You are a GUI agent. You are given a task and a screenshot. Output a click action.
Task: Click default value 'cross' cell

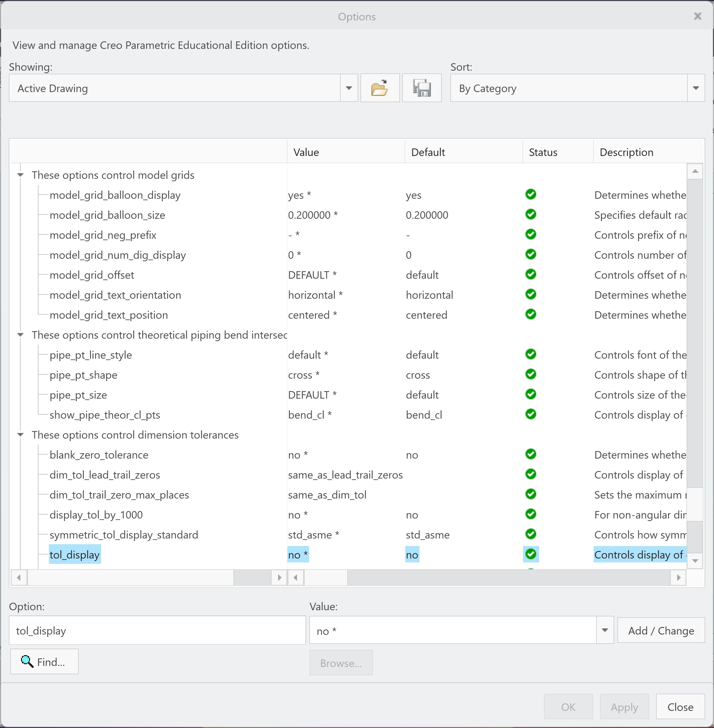pos(418,375)
